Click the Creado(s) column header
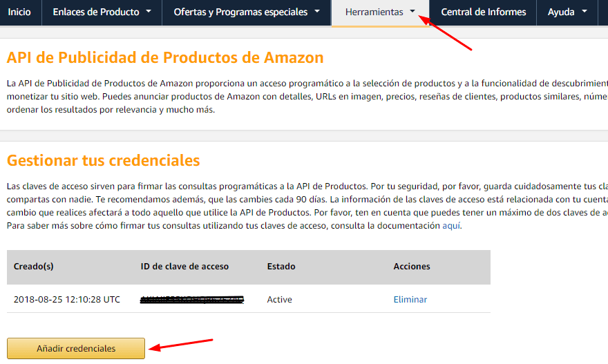 click(x=34, y=267)
